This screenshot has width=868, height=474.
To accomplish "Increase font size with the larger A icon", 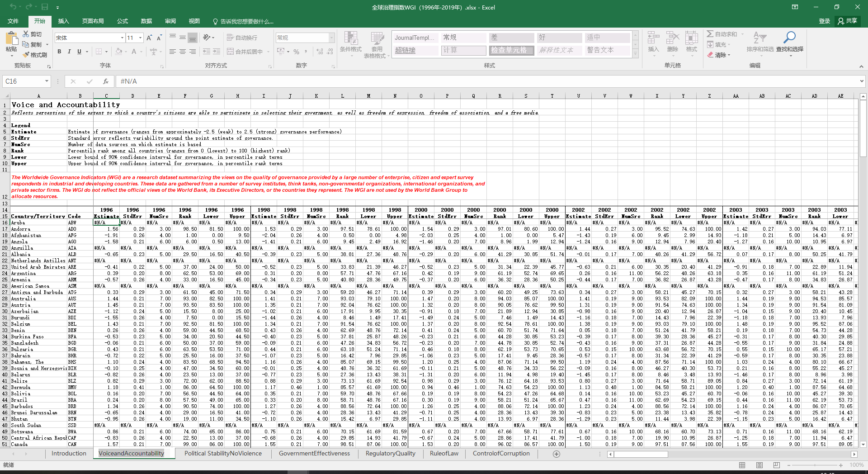I will coord(149,38).
